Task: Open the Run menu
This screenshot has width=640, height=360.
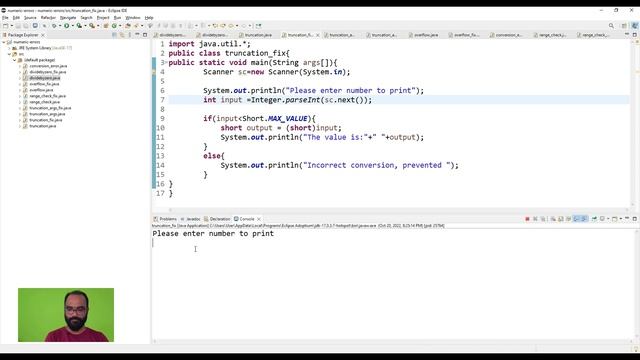Action: tap(117, 18)
